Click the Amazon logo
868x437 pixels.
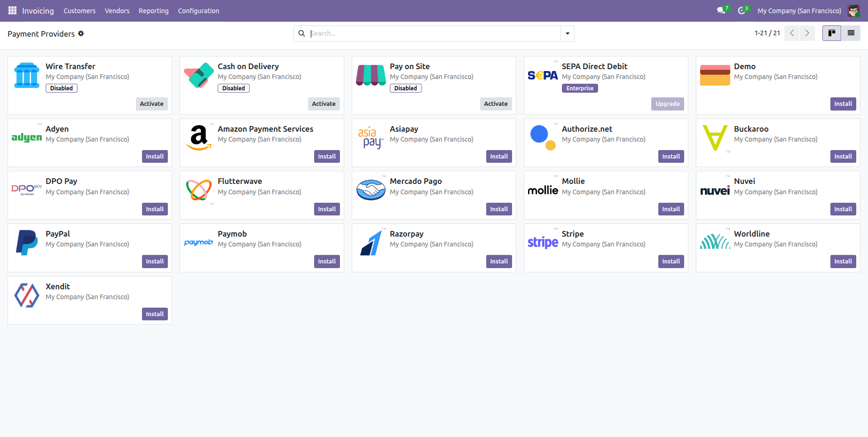tap(199, 137)
